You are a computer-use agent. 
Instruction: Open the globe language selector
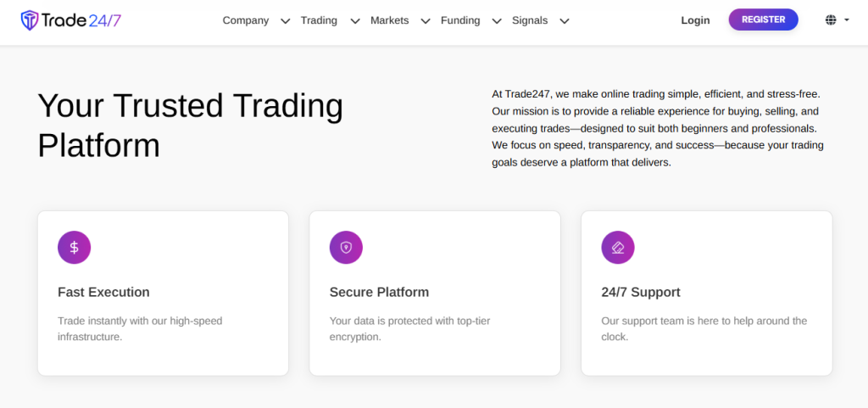[x=831, y=20]
